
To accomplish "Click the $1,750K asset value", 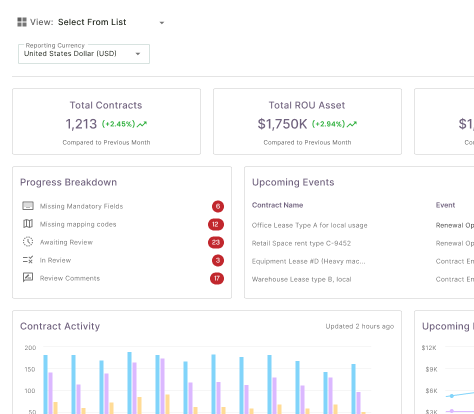I will pos(282,124).
